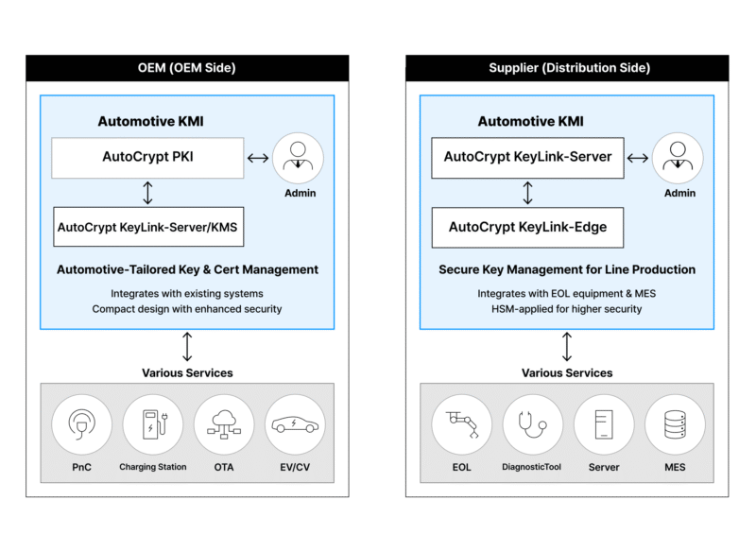Click the EOL robot arm icon
This screenshot has height=552, width=756.
click(x=461, y=424)
